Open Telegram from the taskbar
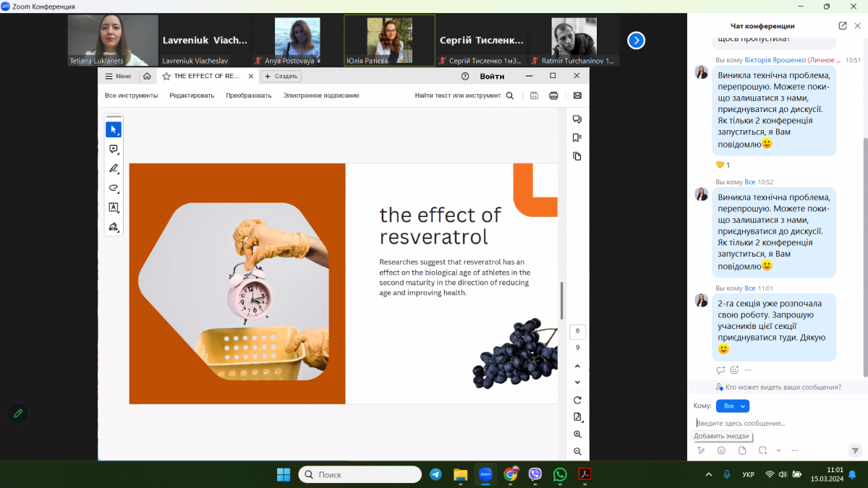 435,474
